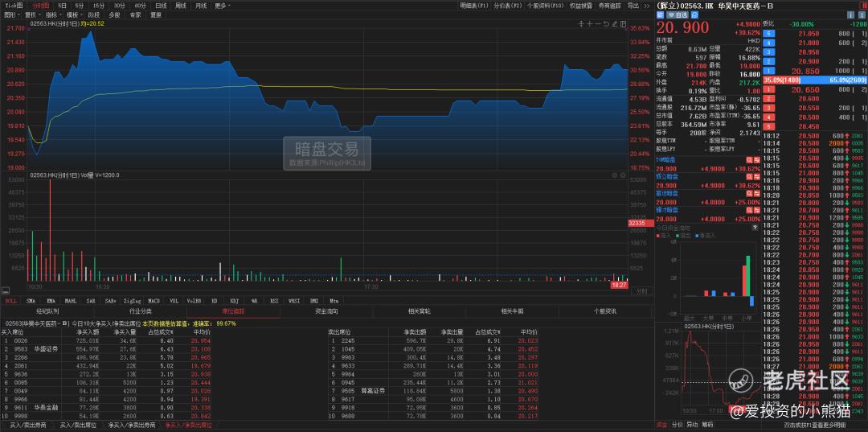Click seller seat row 9585 尊嘉证券
The height and width of the screenshot is (432, 868).
pos(432,390)
